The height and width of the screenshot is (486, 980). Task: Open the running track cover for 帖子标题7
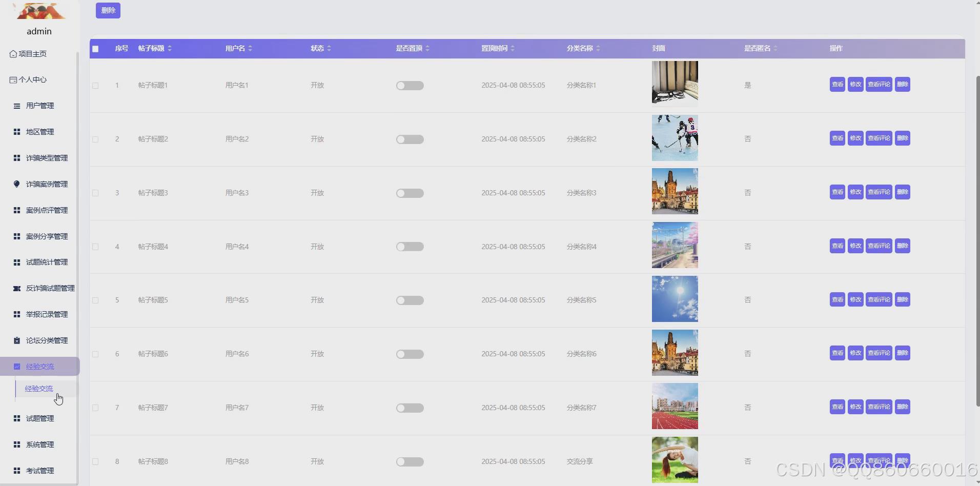[x=675, y=406]
